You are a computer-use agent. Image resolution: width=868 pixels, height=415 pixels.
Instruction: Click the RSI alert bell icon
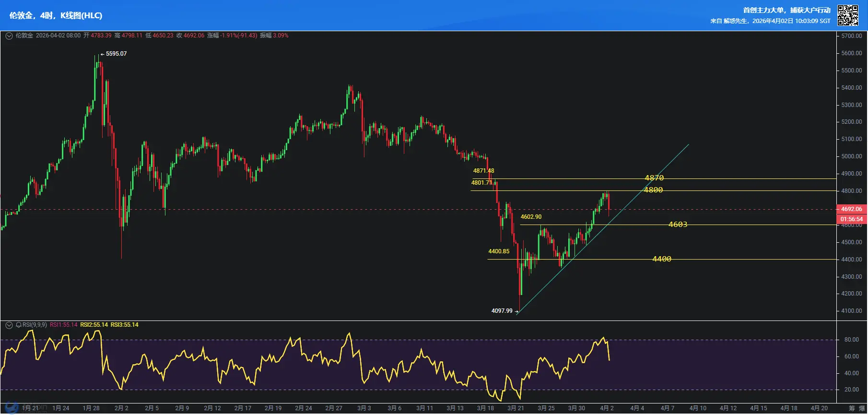click(19, 325)
